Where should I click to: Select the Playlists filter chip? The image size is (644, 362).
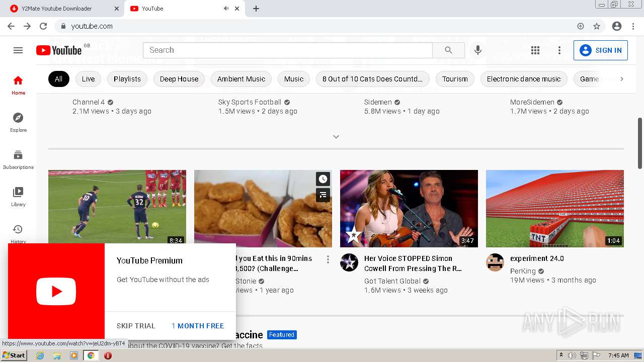[127, 79]
